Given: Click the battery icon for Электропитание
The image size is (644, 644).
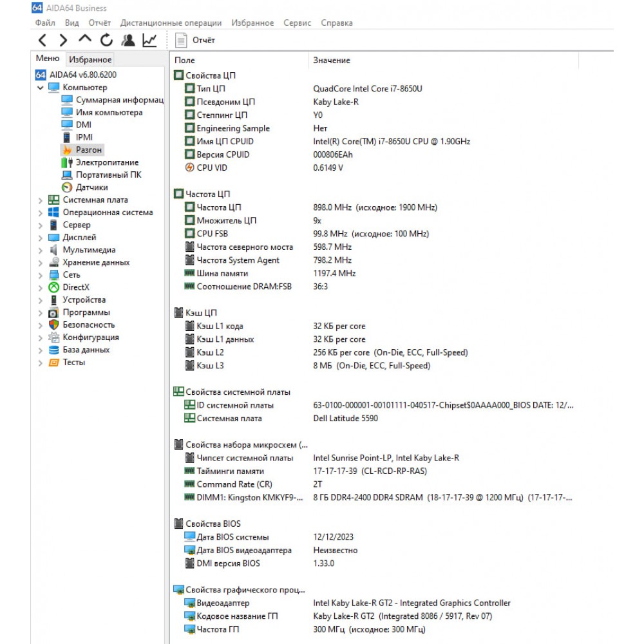Looking at the screenshot, I should pyautogui.click(x=67, y=163).
